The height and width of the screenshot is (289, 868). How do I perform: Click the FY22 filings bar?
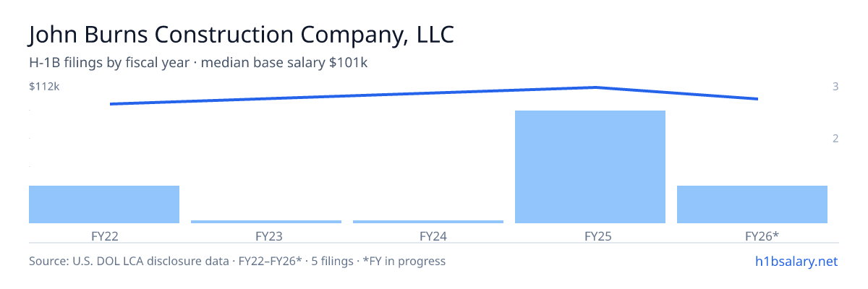(104, 204)
